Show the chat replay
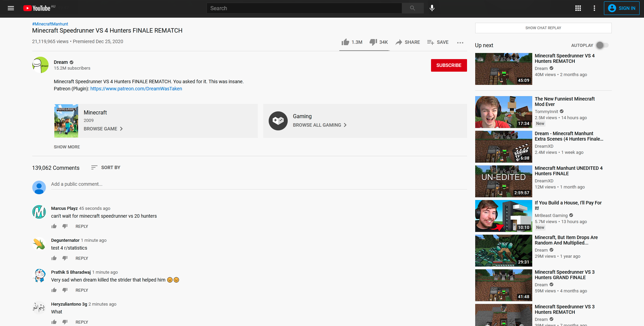Viewport: 644px width, 326px height. pyautogui.click(x=543, y=28)
